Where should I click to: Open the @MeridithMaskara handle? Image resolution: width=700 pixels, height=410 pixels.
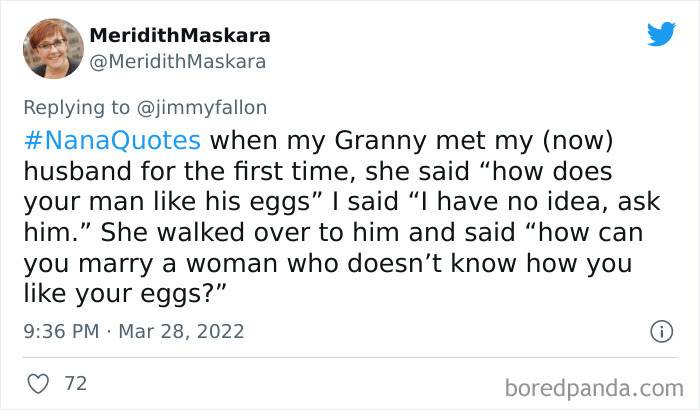click(x=178, y=62)
